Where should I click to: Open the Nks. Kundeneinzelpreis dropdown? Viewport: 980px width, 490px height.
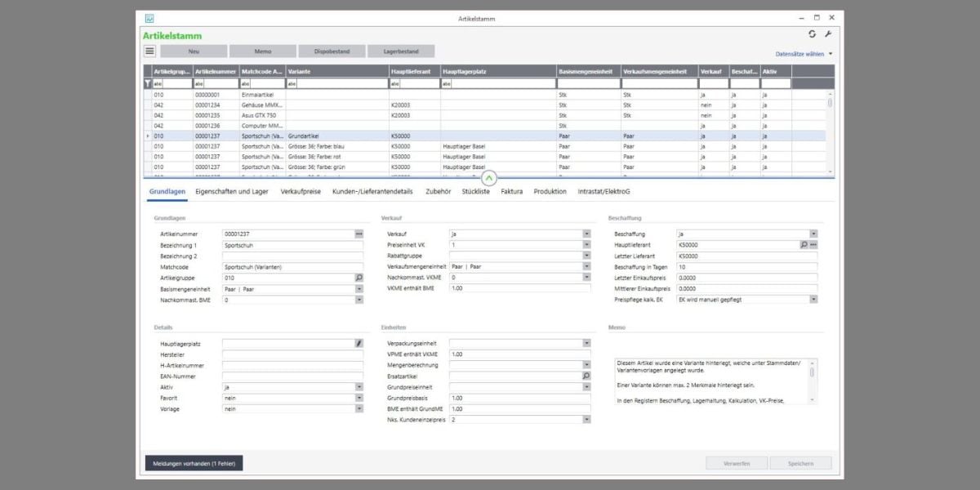click(586, 420)
